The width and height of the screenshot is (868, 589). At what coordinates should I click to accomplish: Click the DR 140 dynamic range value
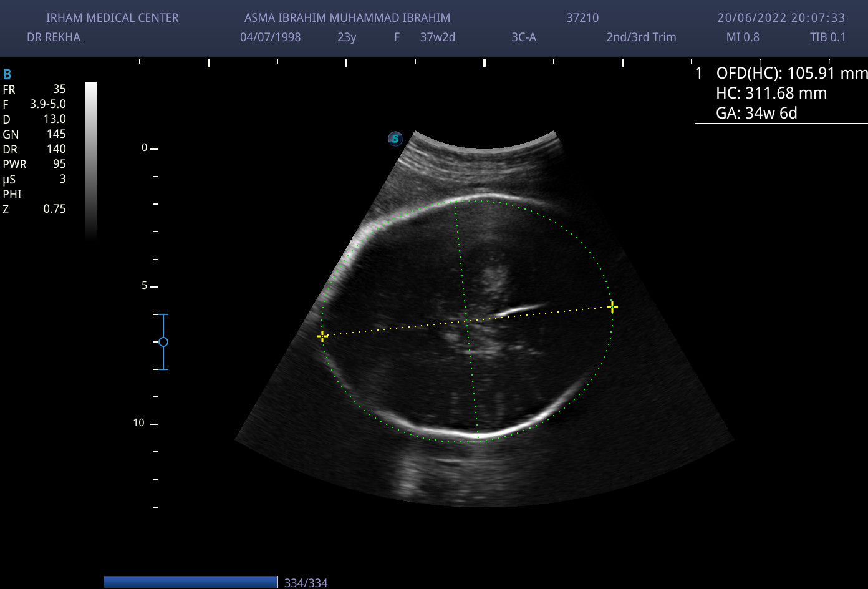coord(34,149)
